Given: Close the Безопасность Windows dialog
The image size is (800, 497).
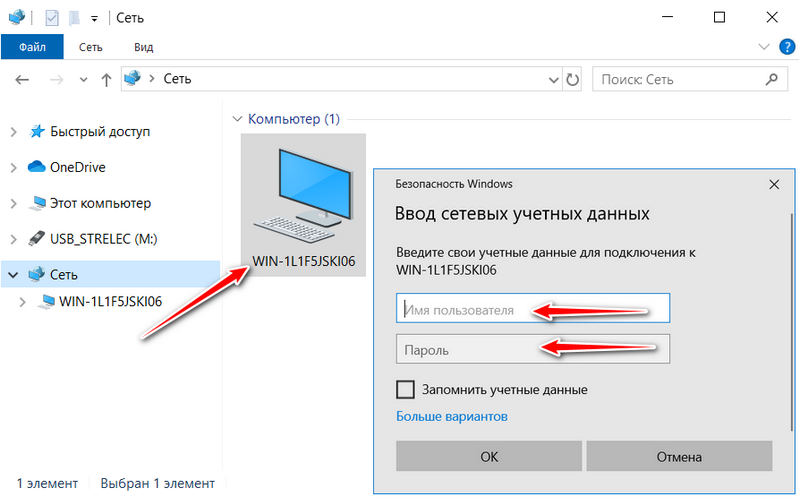Looking at the screenshot, I should tap(774, 185).
